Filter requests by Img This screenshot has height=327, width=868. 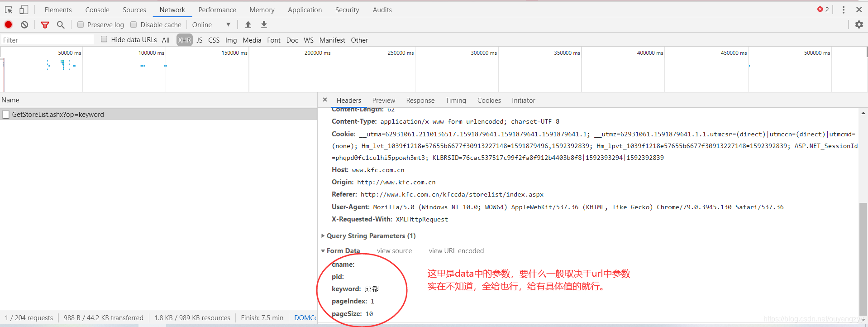pos(231,40)
